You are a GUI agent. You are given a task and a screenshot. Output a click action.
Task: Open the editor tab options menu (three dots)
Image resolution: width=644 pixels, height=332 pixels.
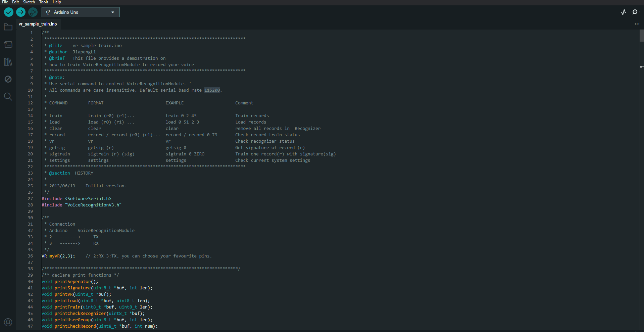click(x=637, y=24)
